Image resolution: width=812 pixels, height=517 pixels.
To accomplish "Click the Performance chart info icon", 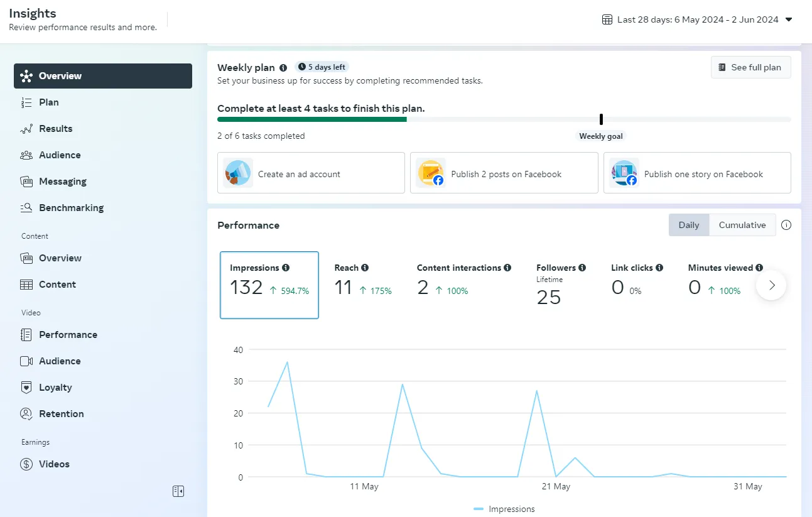I will tap(786, 225).
